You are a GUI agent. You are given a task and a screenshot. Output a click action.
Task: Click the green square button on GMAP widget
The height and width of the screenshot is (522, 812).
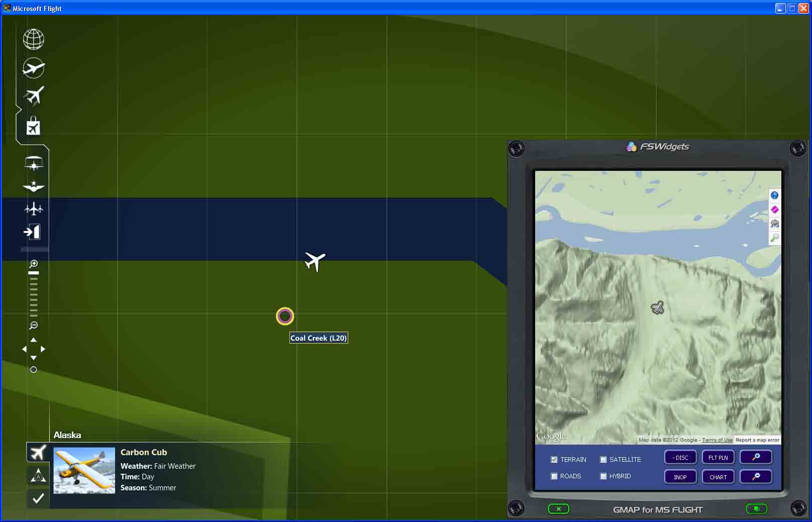(x=756, y=509)
